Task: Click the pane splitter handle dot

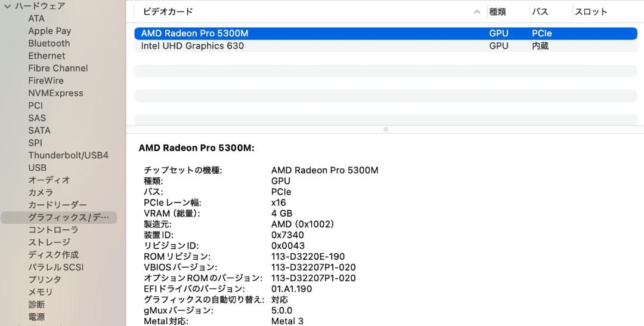Action: coord(386,129)
